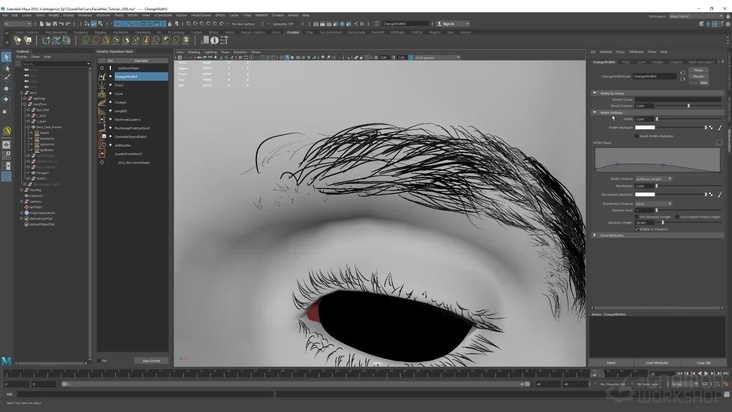Click the Load Attributes button
This screenshot has height=412, width=732.
coord(656,362)
